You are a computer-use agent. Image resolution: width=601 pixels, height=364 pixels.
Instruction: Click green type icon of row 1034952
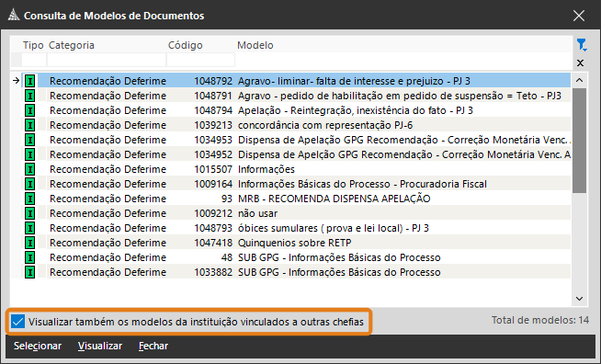click(x=30, y=154)
